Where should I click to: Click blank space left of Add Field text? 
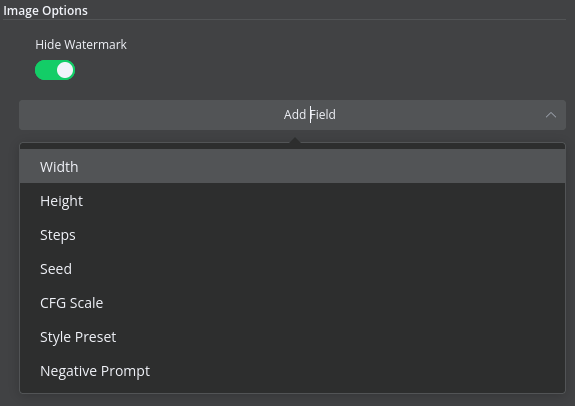tap(150, 115)
